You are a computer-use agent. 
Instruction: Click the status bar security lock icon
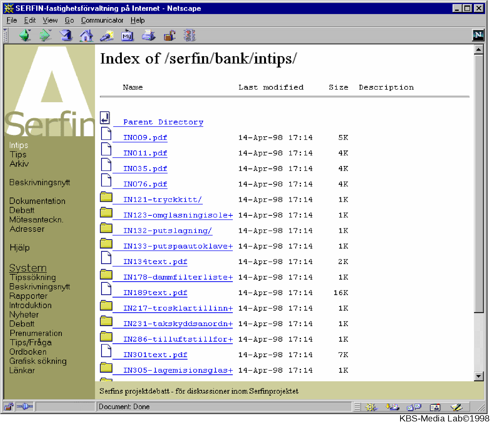coord(9,406)
